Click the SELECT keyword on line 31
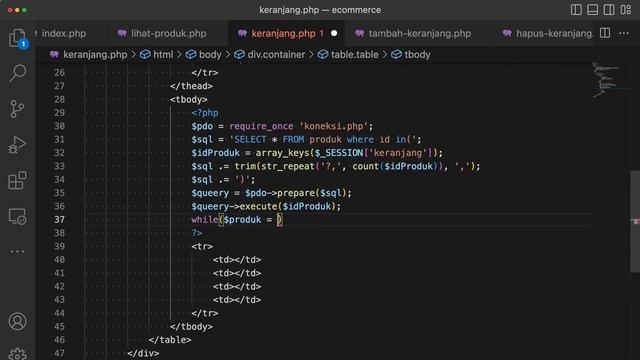Viewport: 640px width, 360px height. pos(250,140)
